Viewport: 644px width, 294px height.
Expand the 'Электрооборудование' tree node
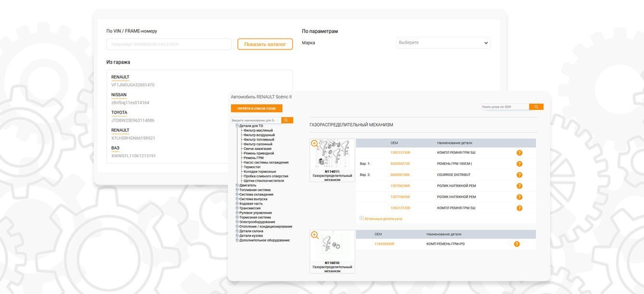point(237,222)
